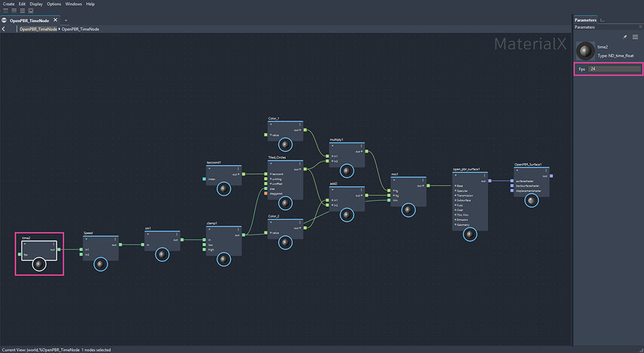Open the Speed node options dots
Screen dimensions: 644x353
(x=115, y=239)
